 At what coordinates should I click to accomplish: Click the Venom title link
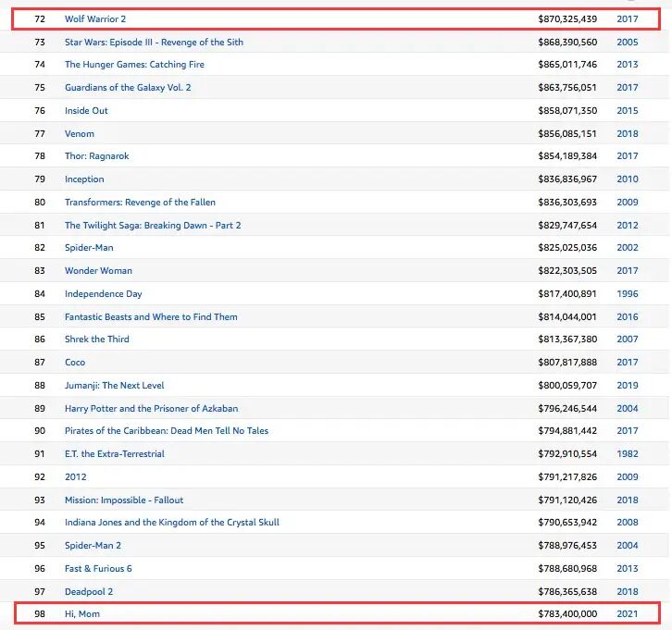point(80,133)
